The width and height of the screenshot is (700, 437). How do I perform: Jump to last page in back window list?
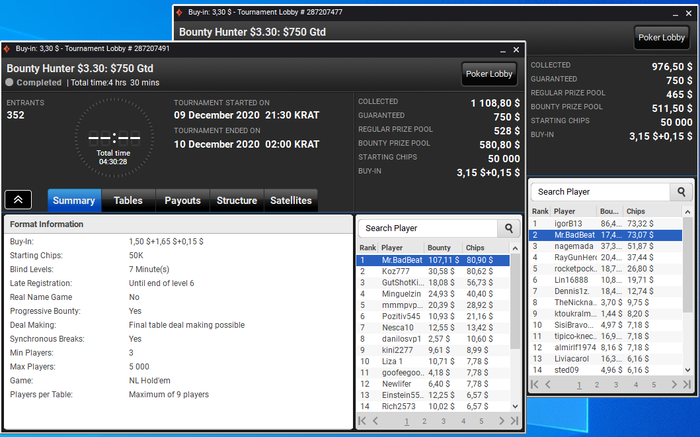pyautogui.click(x=687, y=384)
